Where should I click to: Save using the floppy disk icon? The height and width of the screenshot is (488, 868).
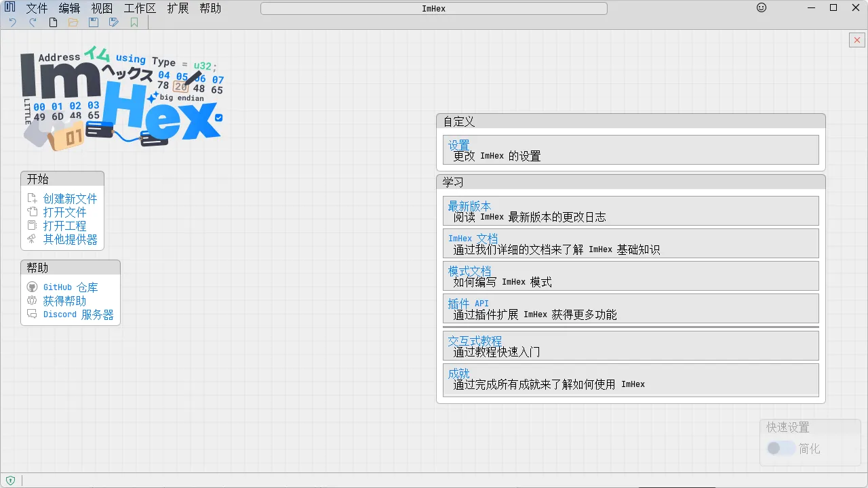(x=94, y=22)
